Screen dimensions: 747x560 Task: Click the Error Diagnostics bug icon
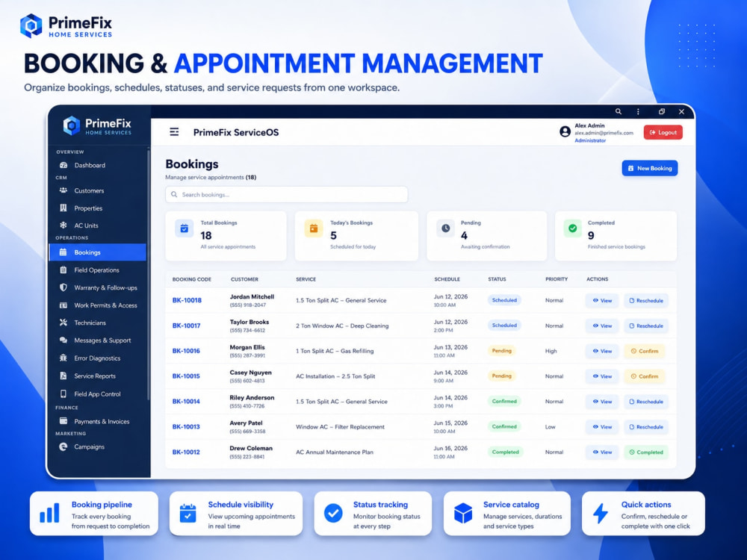tap(63, 358)
